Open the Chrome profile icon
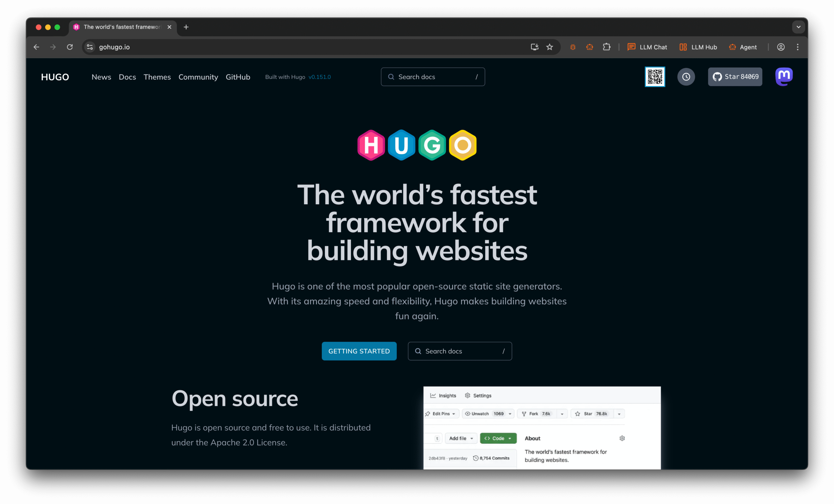The height and width of the screenshot is (504, 834). tap(781, 47)
